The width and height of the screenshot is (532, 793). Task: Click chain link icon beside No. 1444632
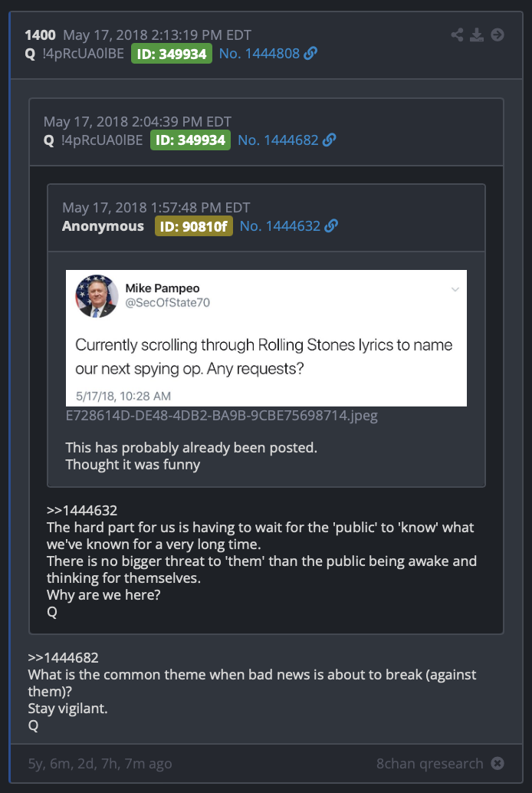coord(331,225)
